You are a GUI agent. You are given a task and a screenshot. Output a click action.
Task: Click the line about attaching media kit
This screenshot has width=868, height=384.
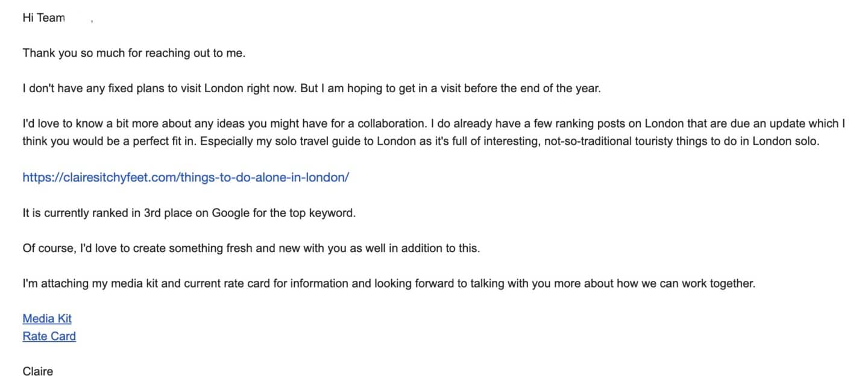pyautogui.click(x=389, y=283)
